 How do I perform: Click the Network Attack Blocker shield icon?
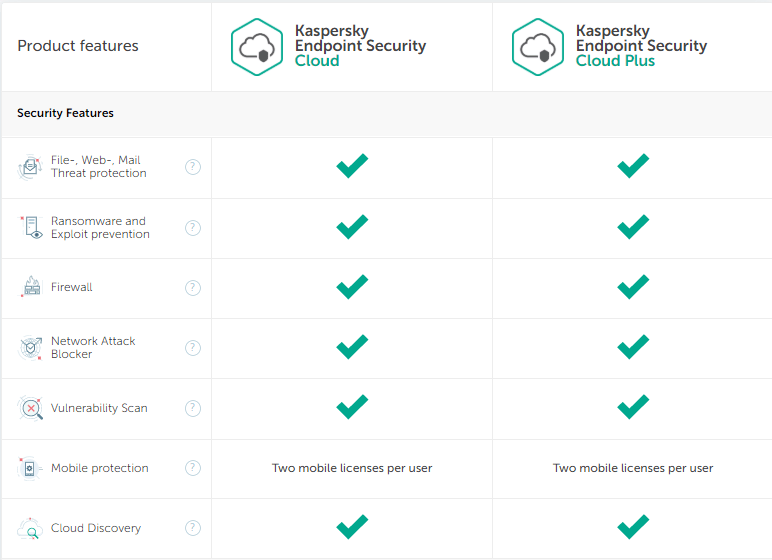[31, 348]
